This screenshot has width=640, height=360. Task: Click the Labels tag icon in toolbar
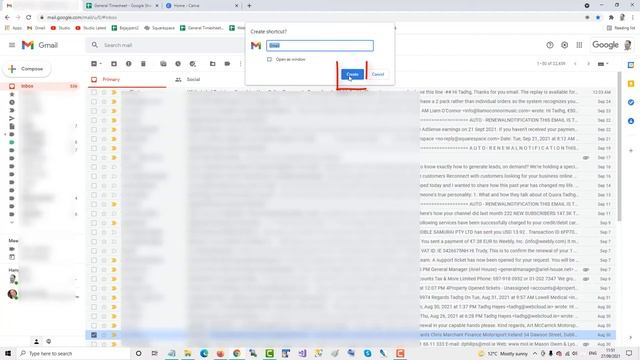[227, 64]
